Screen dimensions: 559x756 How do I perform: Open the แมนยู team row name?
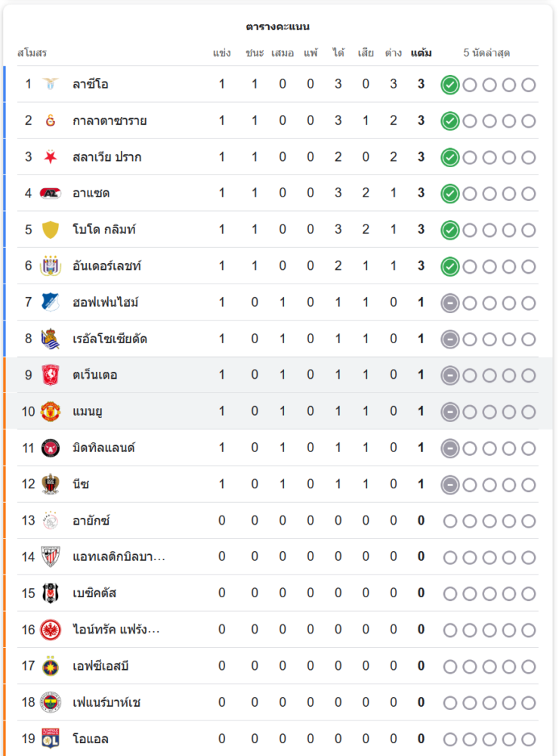click(88, 412)
